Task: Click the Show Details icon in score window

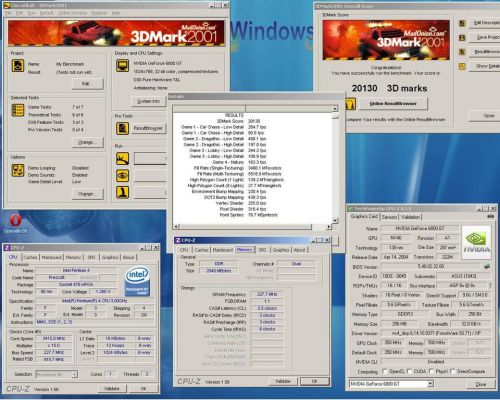Action: click(x=462, y=66)
